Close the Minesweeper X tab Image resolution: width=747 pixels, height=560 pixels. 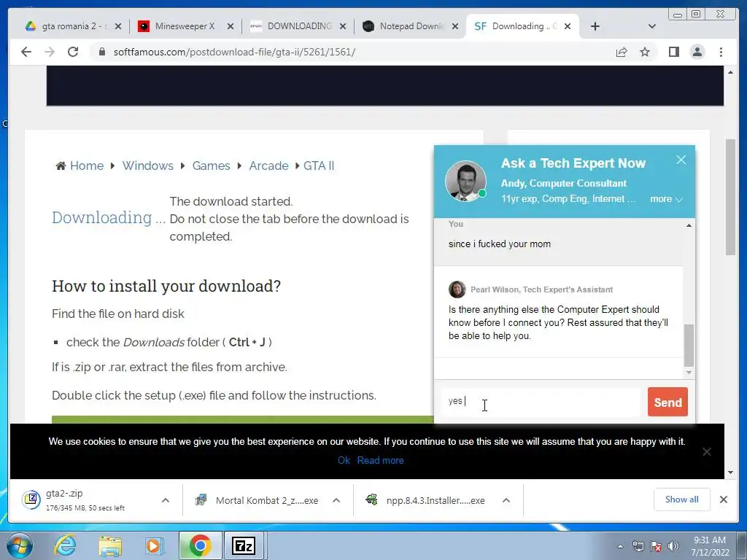tap(231, 26)
